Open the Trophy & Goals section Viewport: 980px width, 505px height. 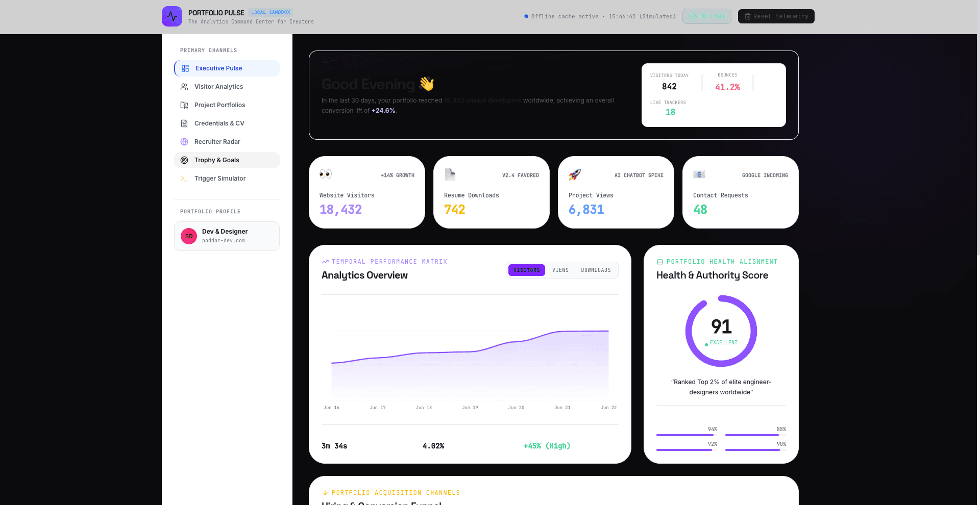coord(227,160)
